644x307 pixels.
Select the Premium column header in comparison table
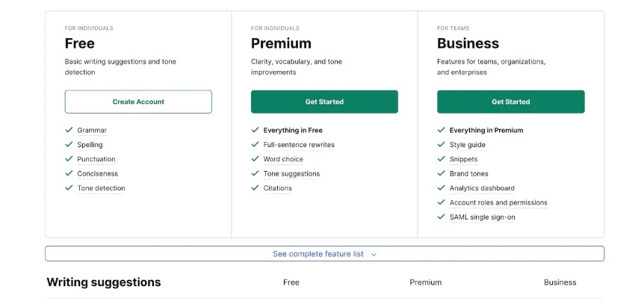pyautogui.click(x=426, y=282)
